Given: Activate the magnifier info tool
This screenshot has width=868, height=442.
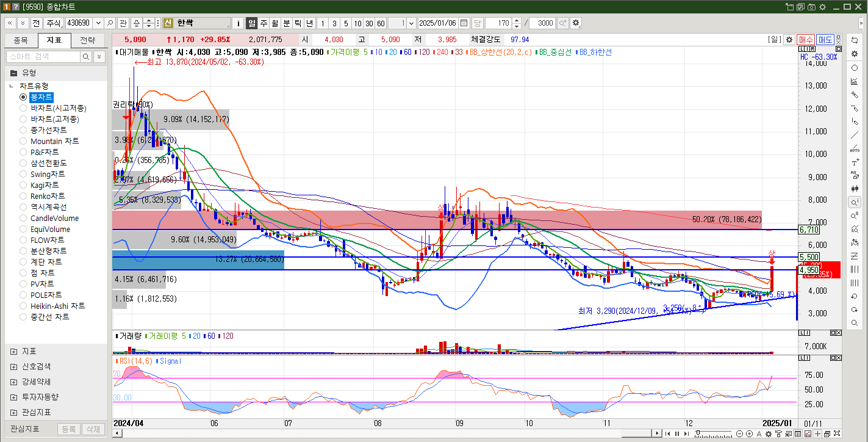Looking at the screenshot, I should [855, 202].
